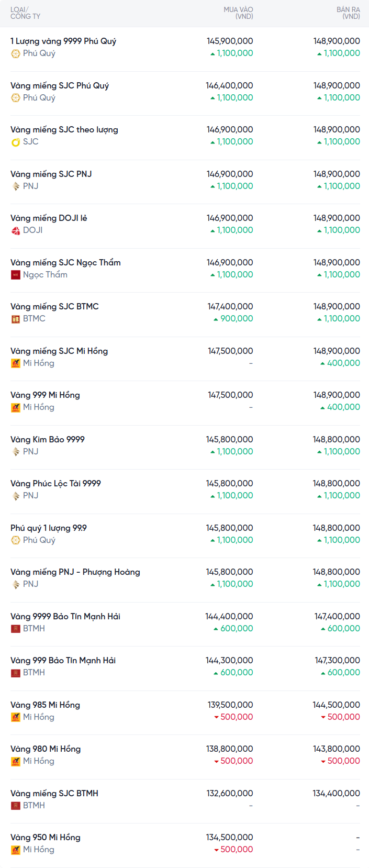
Task: Click the MUA VÀO column header
Action: tap(238, 13)
